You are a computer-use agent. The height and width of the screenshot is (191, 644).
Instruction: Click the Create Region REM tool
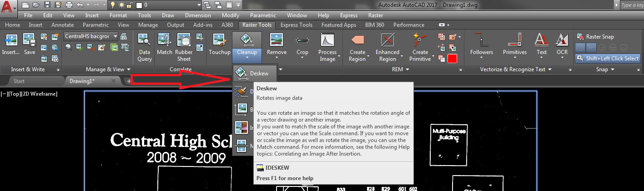357,47
